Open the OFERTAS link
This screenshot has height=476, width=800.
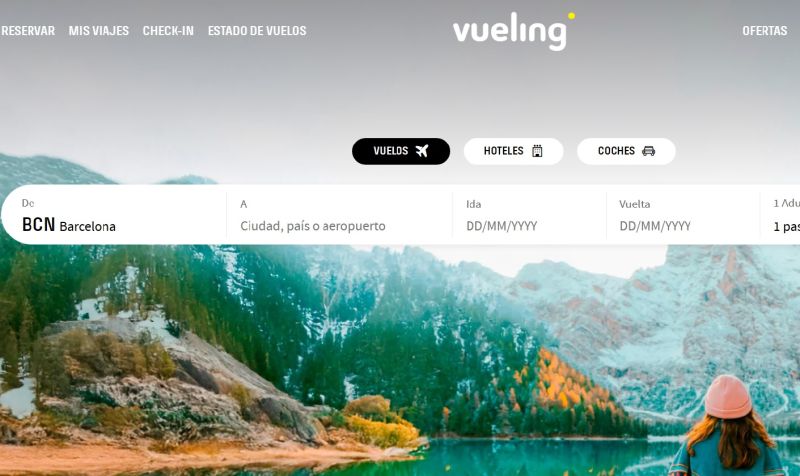point(765,31)
